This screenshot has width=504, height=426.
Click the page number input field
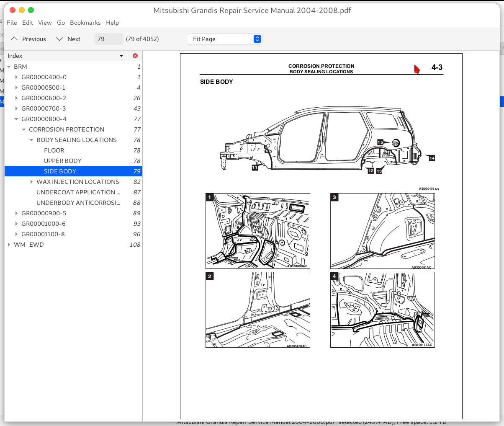coord(109,39)
